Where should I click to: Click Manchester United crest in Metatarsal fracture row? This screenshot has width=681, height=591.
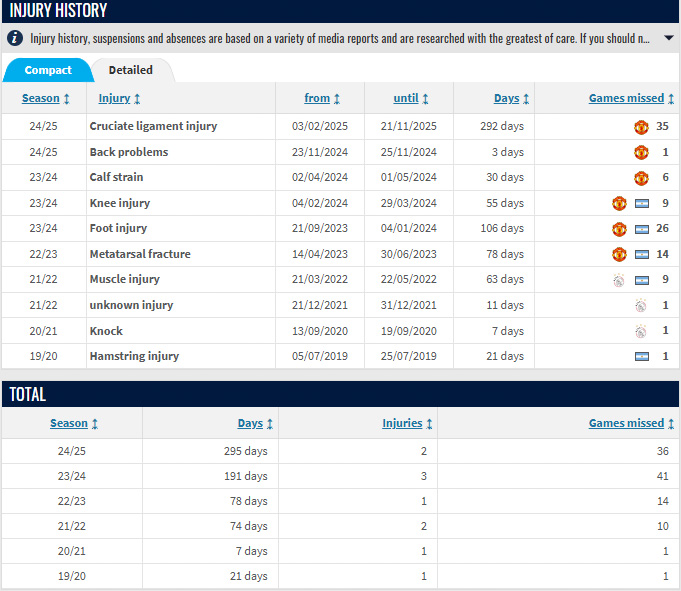(620, 254)
